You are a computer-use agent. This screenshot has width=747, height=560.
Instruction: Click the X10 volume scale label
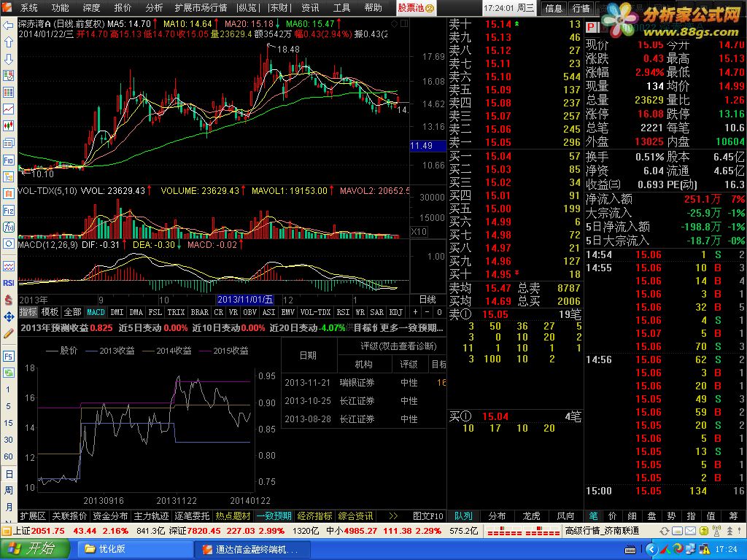click(419, 232)
